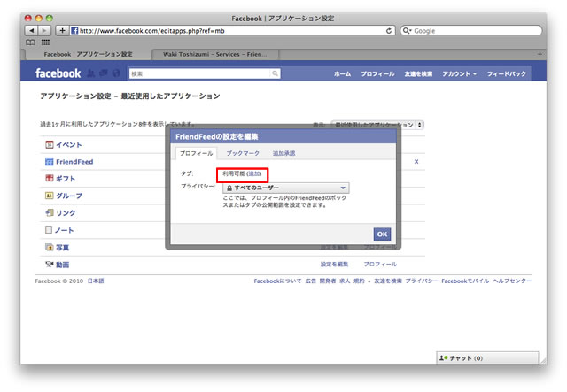Click 日本語 language link in footer

pos(96,281)
